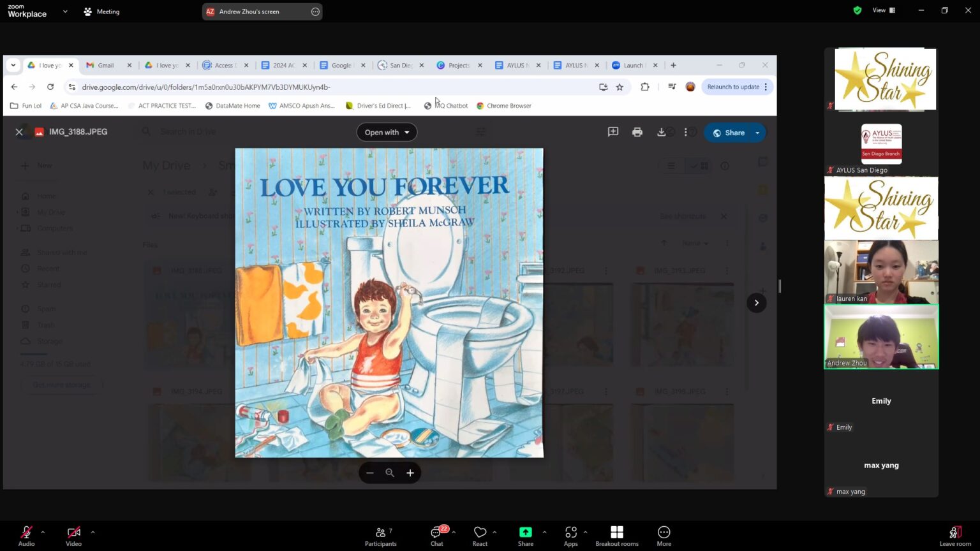The image size is (980, 551).
Task: Select lauren kan's video tile
Action: 882,272
